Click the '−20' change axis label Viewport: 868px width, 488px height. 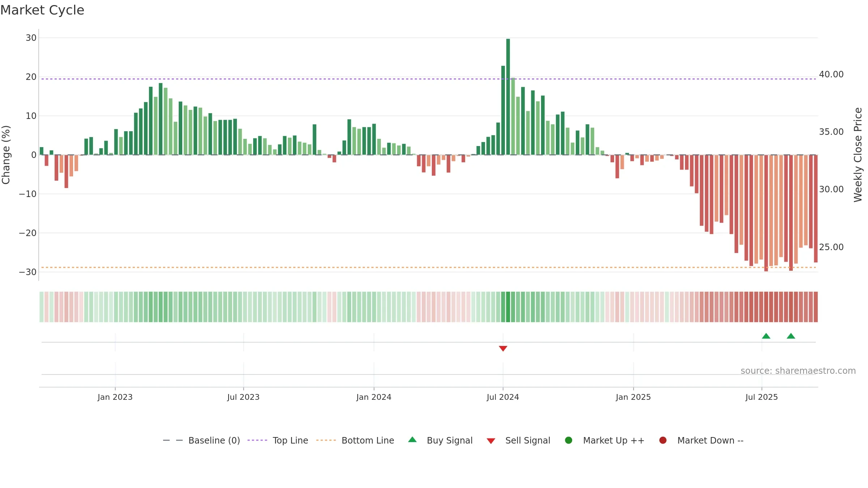click(28, 233)
